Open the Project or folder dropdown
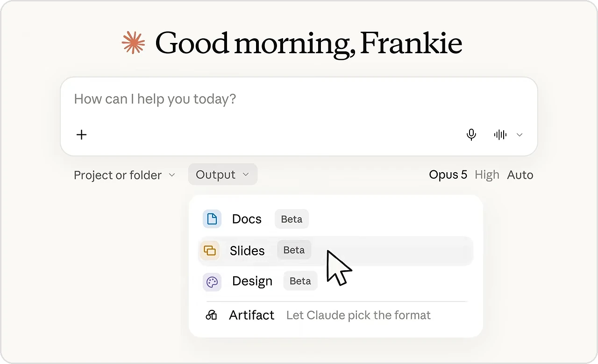The image size is (598, 364). click(124, 175)
